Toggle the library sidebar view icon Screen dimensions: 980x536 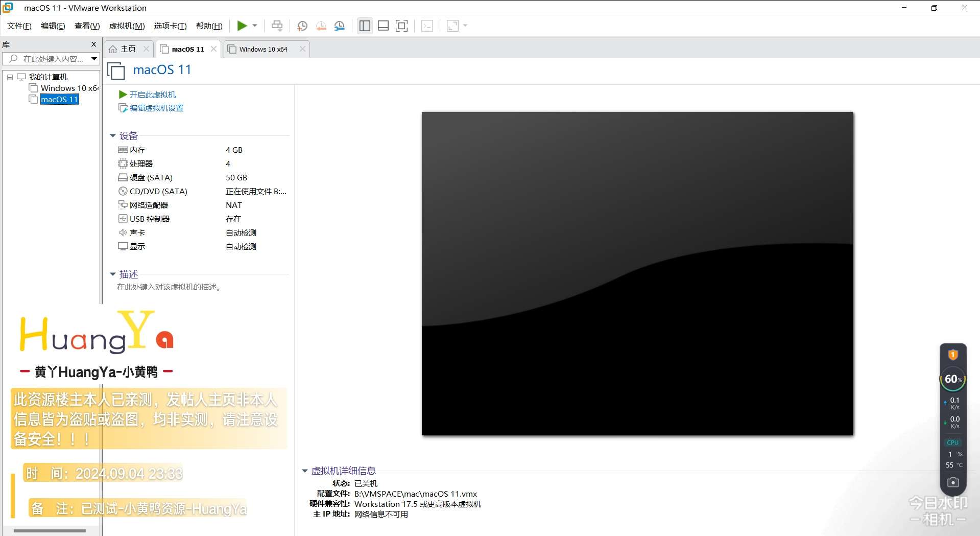[365, 26]
